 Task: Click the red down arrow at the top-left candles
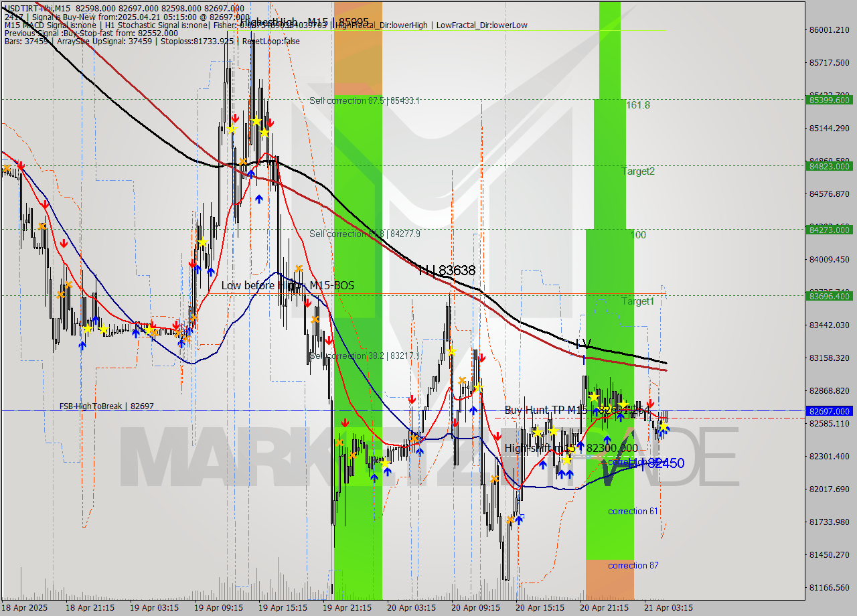[21, 165]
